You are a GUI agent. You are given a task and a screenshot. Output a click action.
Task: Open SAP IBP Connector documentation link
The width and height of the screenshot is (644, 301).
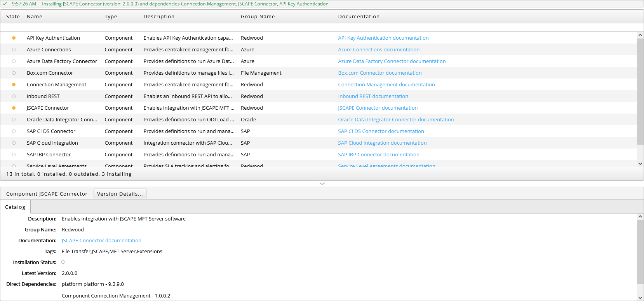click(379, 155)
